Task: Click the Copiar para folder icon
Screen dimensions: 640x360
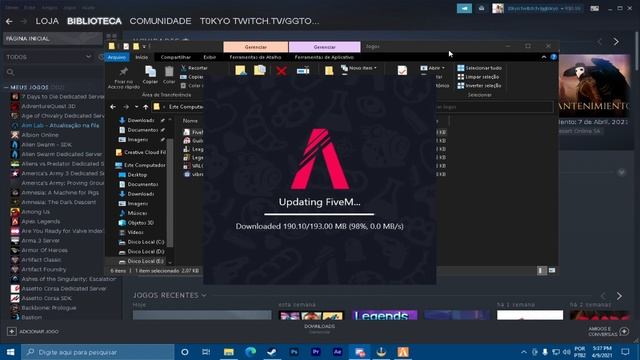Action: pyautogui.click(x=260, y=71)
